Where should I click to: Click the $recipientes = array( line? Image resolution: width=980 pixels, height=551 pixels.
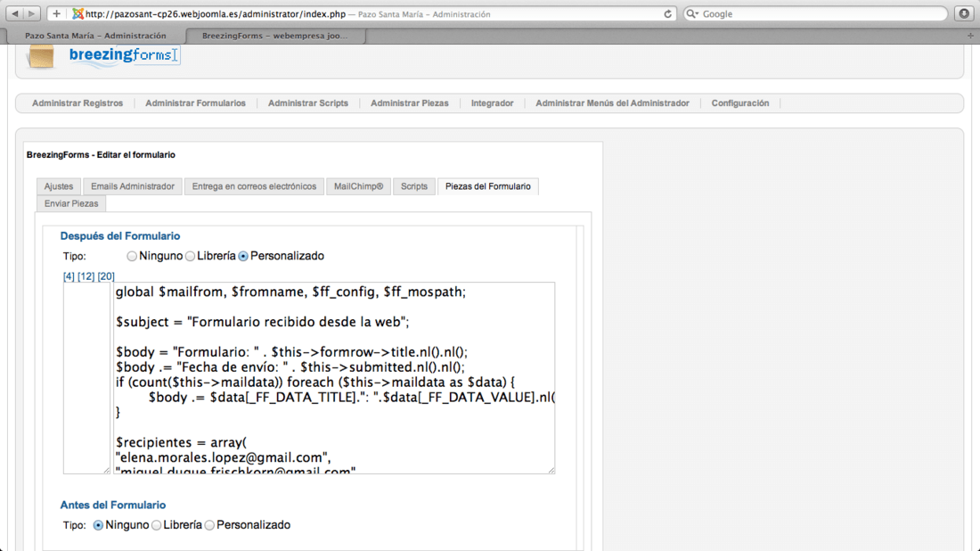181,443
